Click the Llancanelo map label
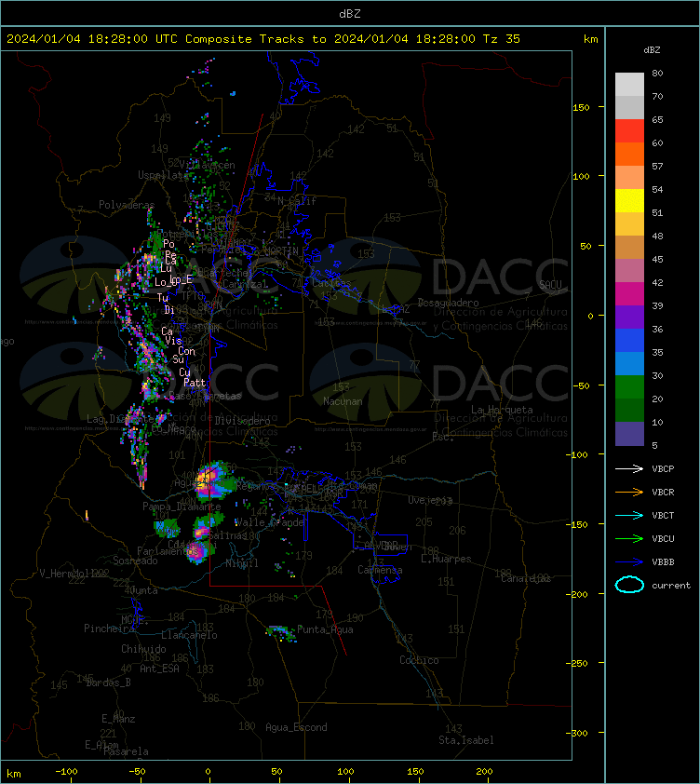 189,635
